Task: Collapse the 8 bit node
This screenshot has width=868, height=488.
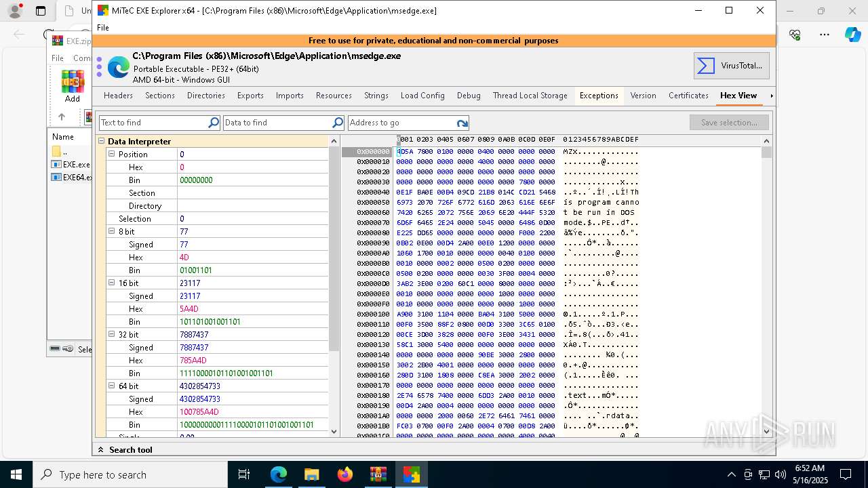Action: click(112, 232)
